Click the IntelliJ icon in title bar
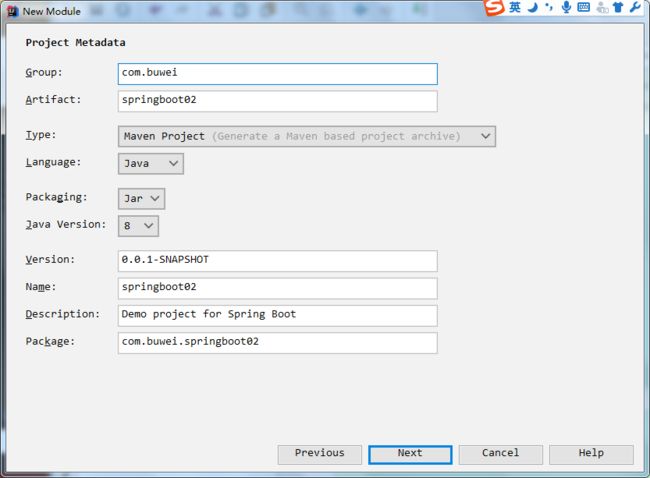The height and width of the screenshot is (478, 650). 13,12
